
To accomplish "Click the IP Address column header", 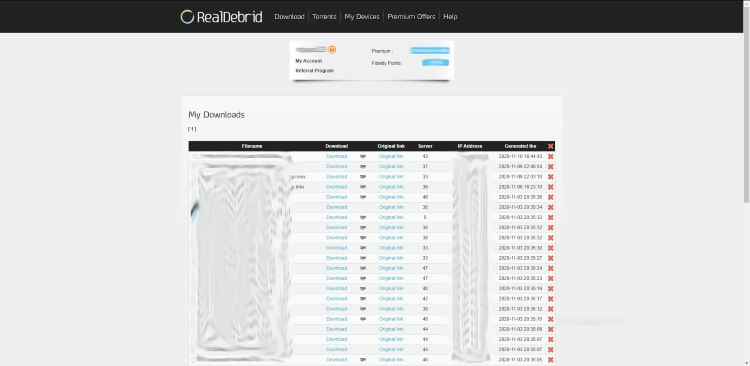I will pos(470,146).
